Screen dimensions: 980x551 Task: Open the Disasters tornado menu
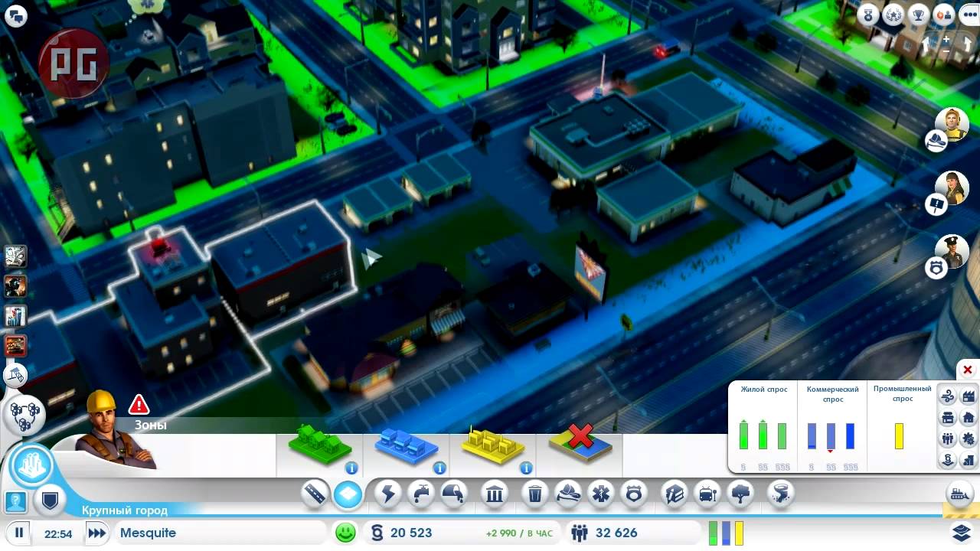[x=782, y=494]
